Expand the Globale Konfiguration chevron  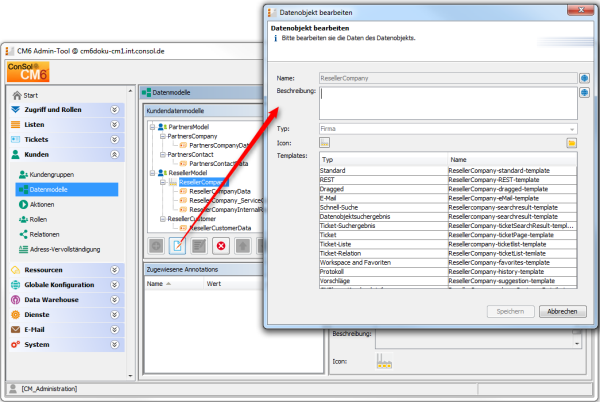[x=114, y=285]
